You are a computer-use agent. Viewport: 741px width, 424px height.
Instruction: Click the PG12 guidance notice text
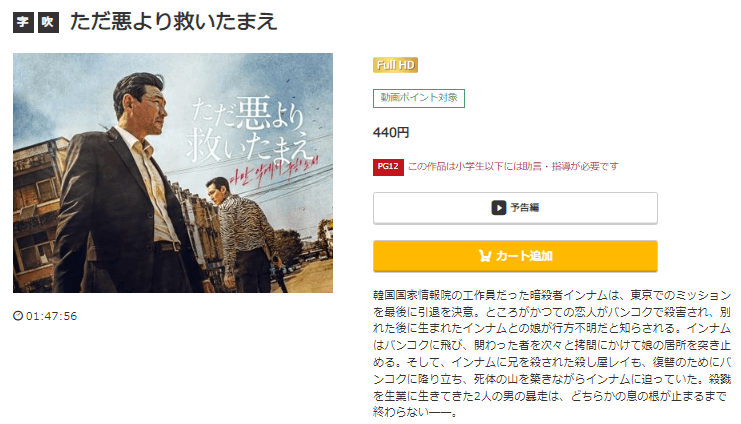(x=513, y=166)
